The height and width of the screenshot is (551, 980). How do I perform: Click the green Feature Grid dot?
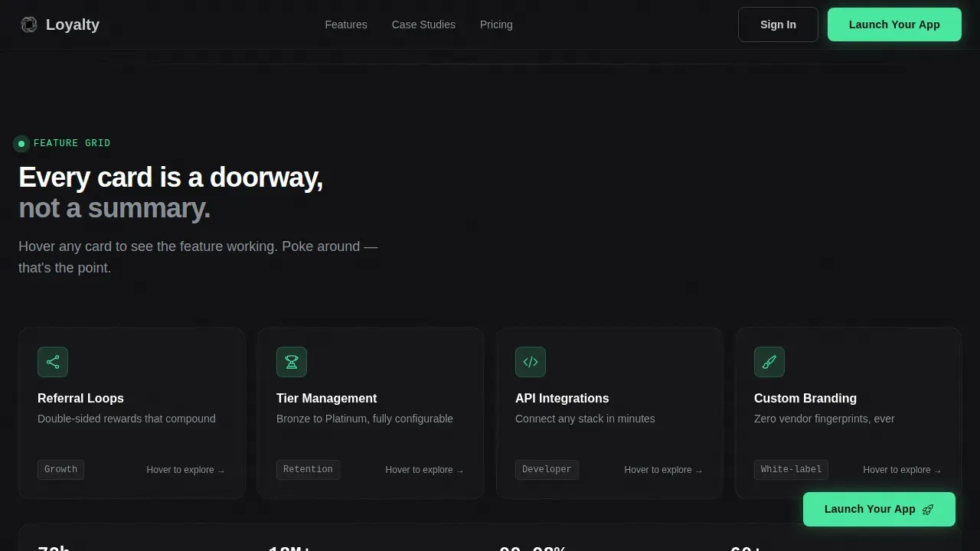pyautogui.click(x=21, y=143)
